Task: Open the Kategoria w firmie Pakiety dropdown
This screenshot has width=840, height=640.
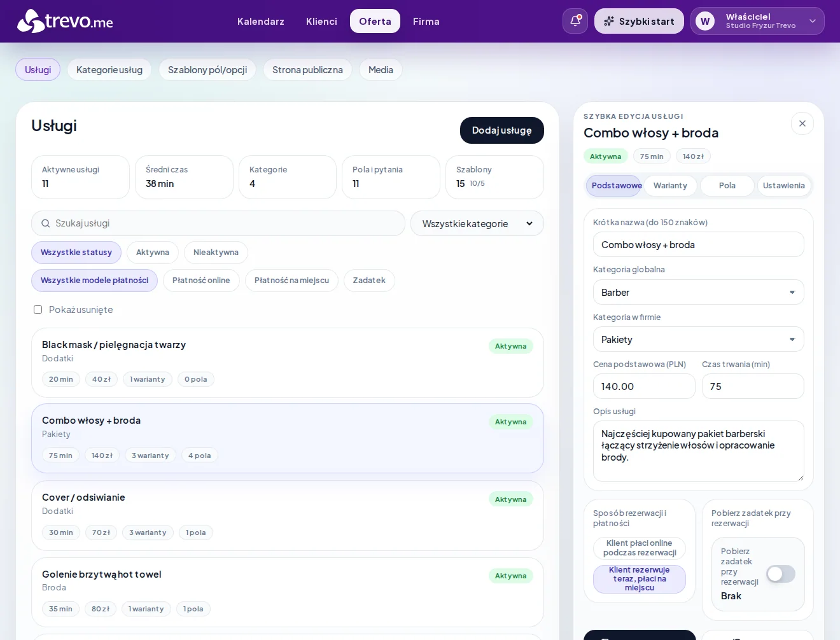Action: coord(699,339)
